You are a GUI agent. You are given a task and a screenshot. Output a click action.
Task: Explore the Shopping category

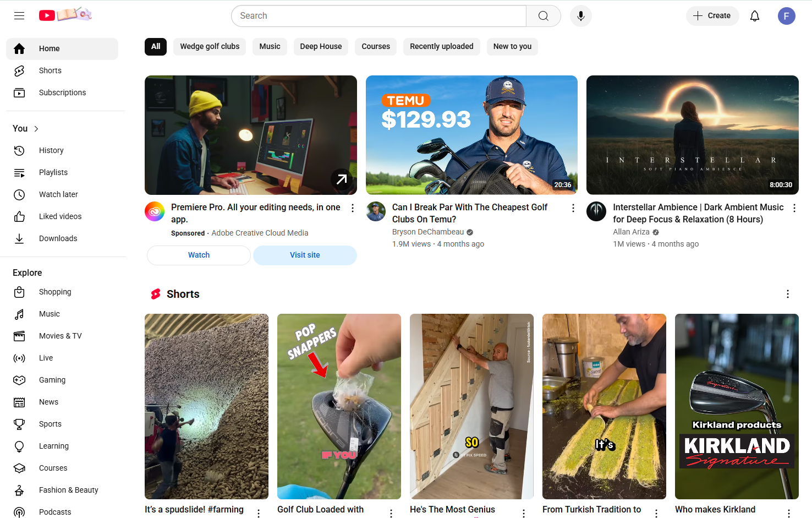[62, 292]
